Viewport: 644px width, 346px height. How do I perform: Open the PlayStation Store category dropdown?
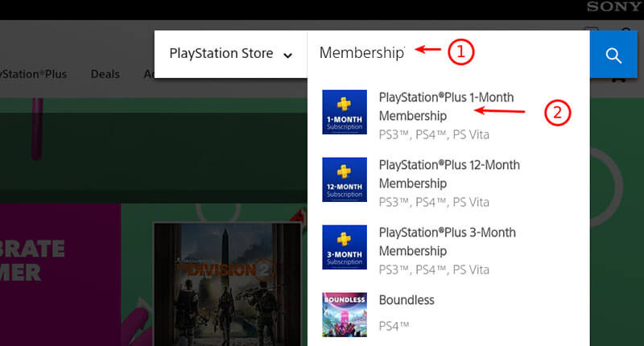tap(230, 54)
